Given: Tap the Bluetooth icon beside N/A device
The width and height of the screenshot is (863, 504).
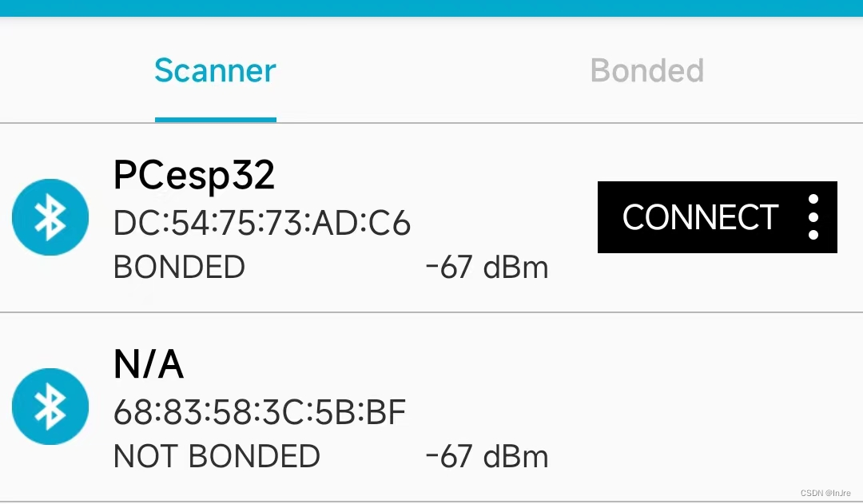Looking at the screenshot, I should point(50,407).
